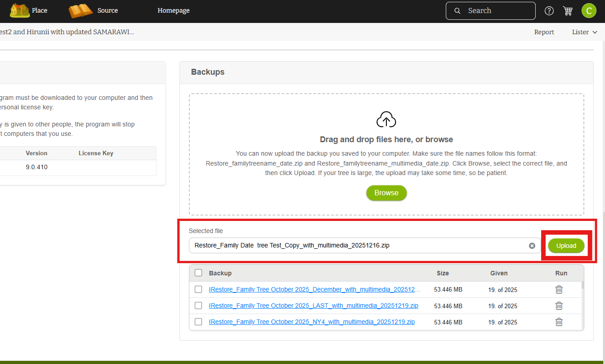Viewport: 605px width, 364px height.
Task: Open the LAST_with_multimedia backup link
Action: click(x=314, y=306)
